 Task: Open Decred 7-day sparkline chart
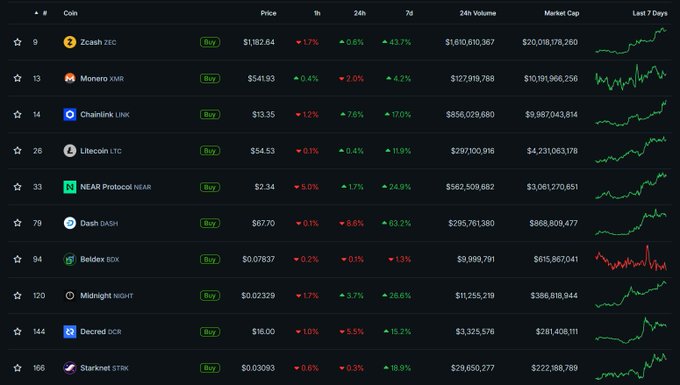click(x=631, y=330)
